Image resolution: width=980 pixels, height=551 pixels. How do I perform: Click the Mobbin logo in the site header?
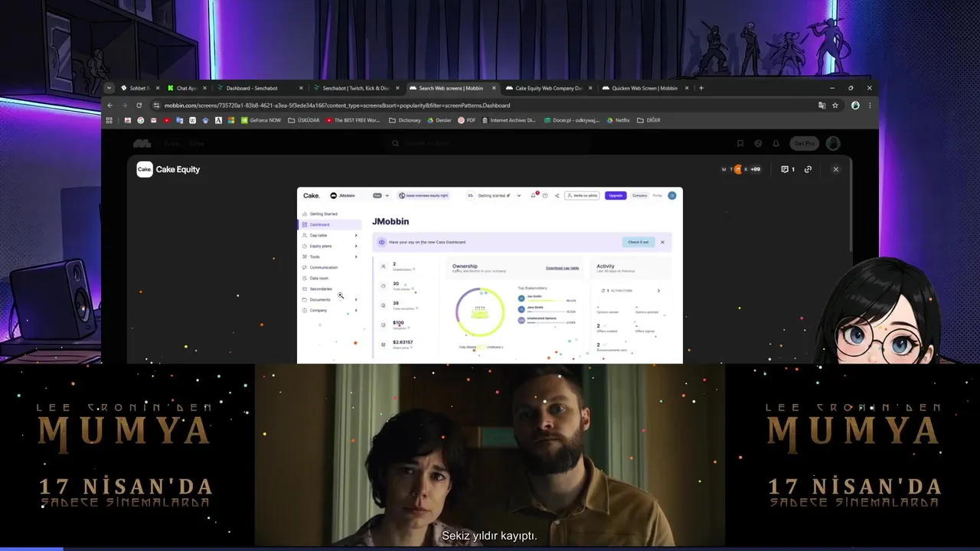[142, 143]
